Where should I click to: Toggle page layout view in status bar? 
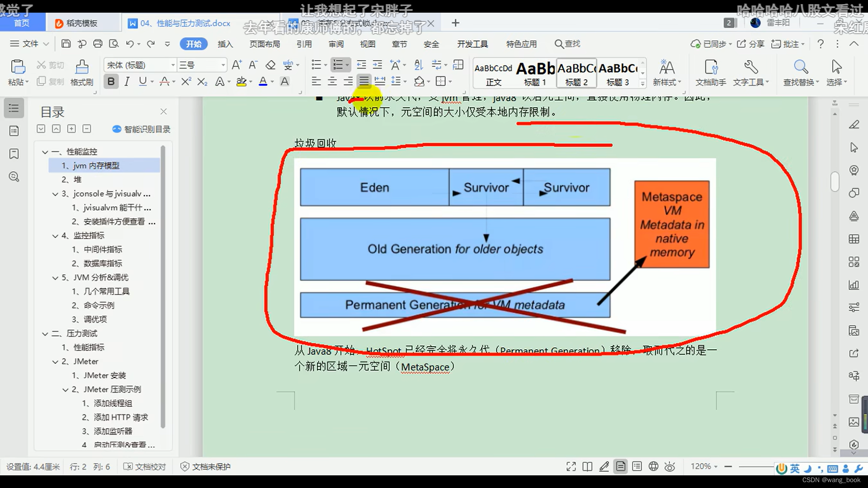point(621,467)
